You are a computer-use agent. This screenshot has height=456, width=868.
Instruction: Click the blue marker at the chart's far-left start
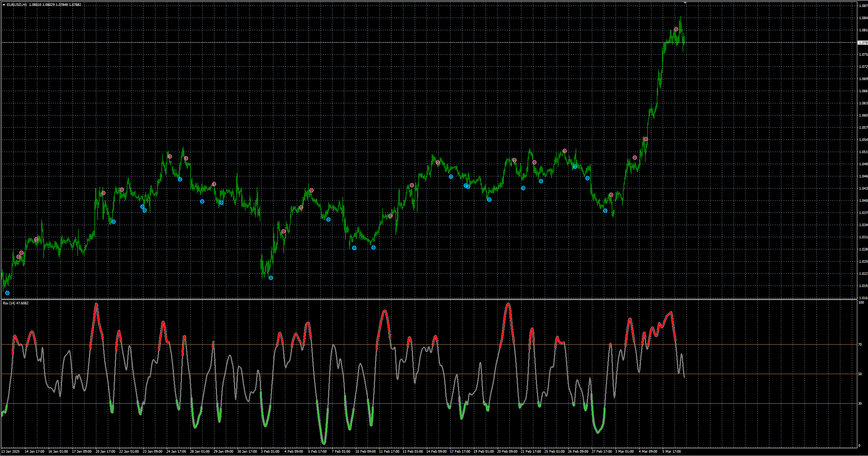(7, 293)
